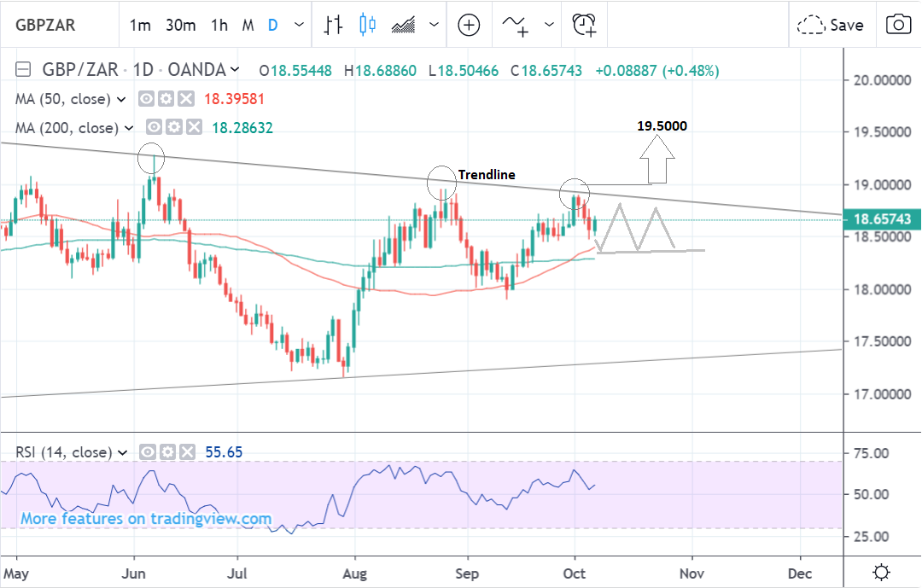The image size is (922, 588).
Task: Click the compare or add symbol icon
Action: [469, 25]
